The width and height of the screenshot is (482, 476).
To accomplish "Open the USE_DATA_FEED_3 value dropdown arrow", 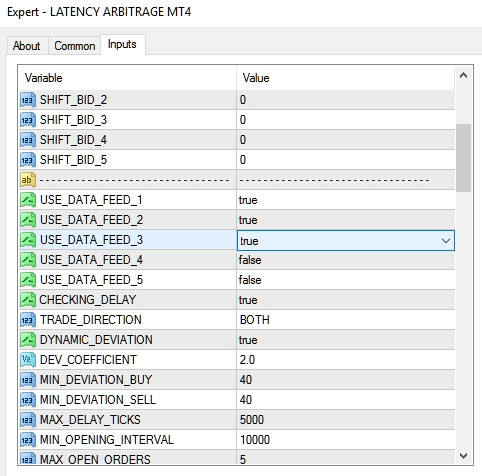I will tap(446, 241).
